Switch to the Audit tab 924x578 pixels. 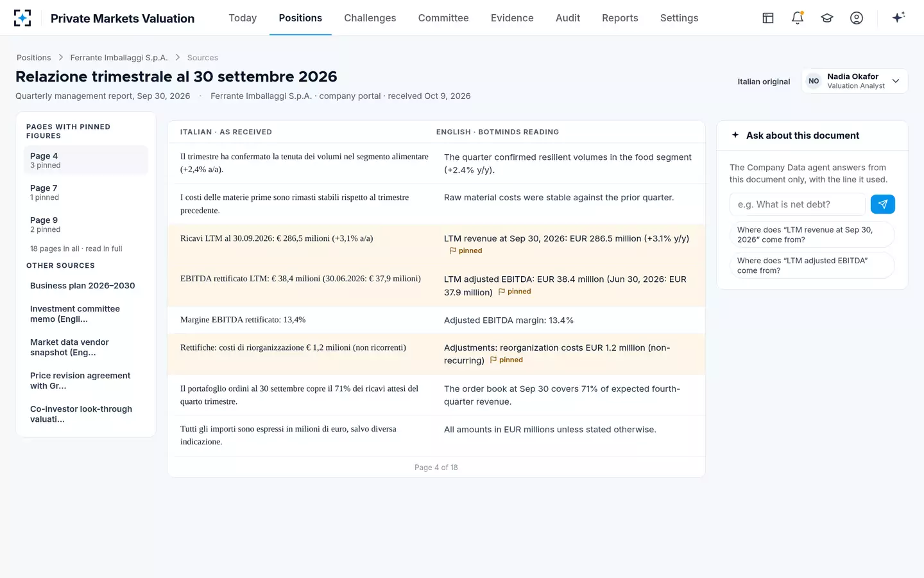pyautogui.click(x=568, y=18)
